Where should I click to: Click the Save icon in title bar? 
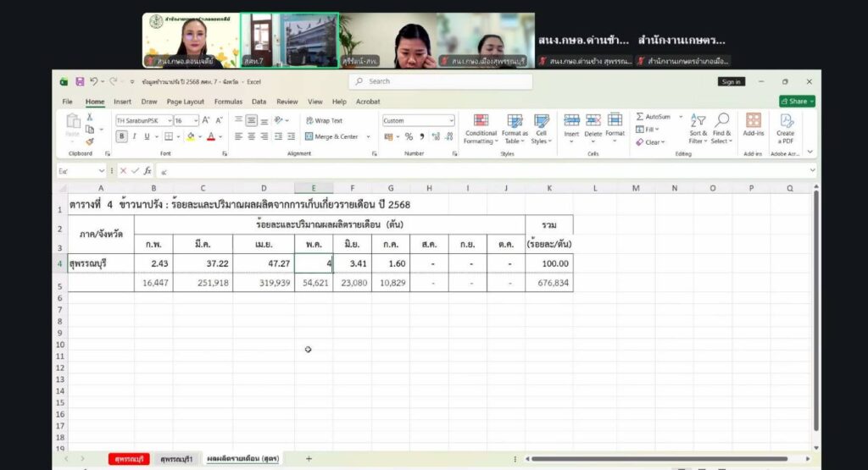tap(80, 81)
